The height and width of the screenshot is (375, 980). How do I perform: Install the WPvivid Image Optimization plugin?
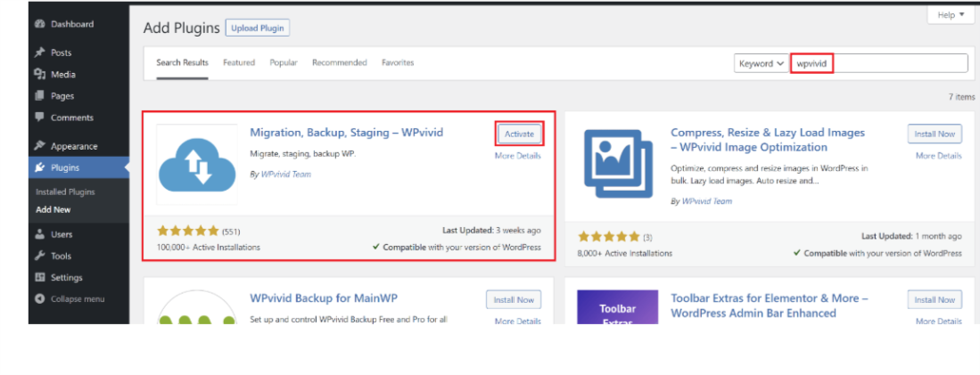click(x=935, y=135)
